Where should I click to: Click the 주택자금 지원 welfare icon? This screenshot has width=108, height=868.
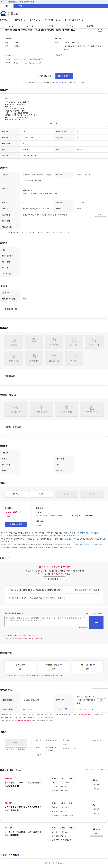tap(14, 358)
